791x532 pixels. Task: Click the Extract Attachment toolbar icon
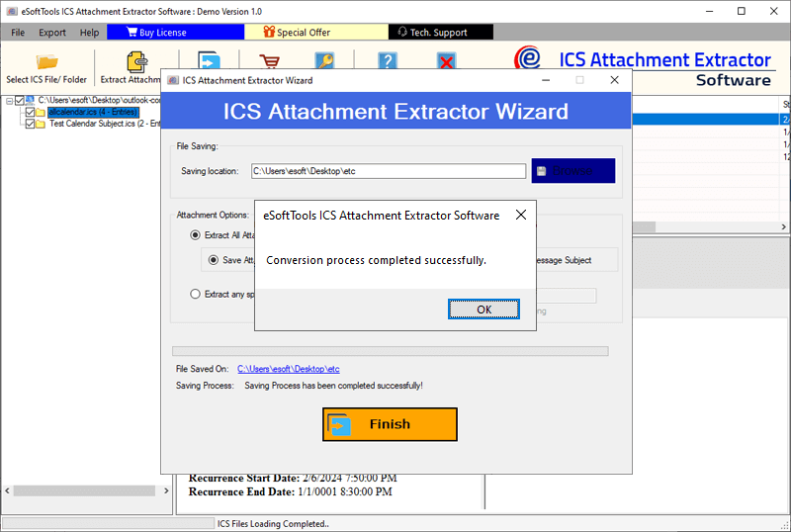136,62
